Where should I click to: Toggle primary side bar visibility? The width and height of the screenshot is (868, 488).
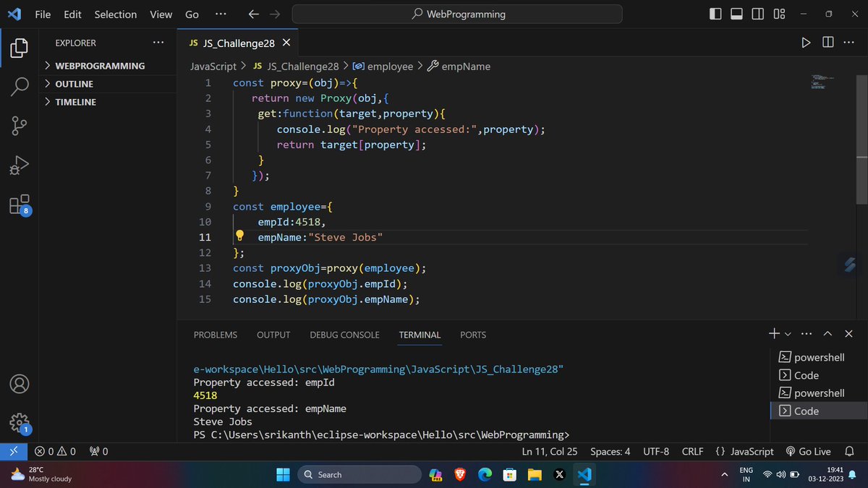click(715, 14)
